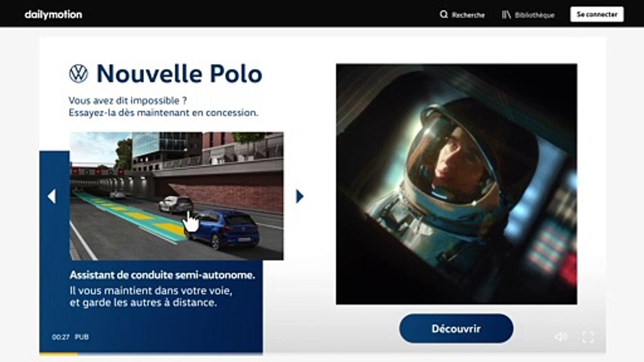Click the Volkswagen logo in the ad
The height and width of the screenshot is (362, 644).
click(78, 74)
